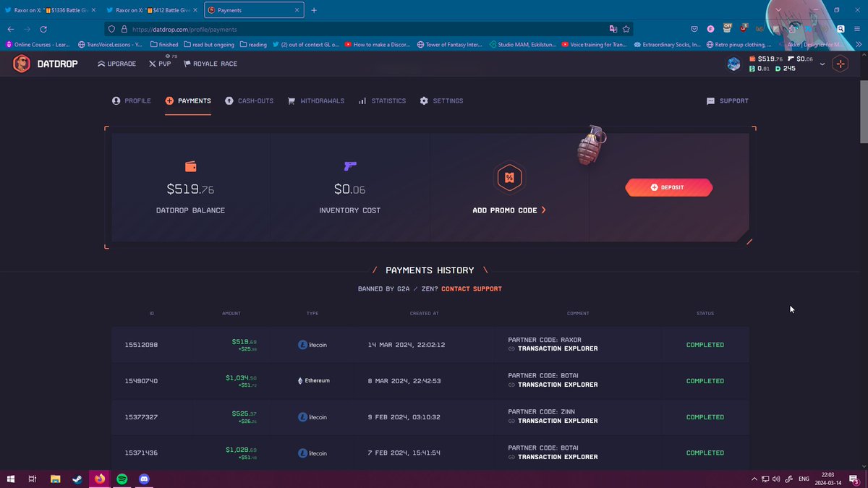The image size is (868, 488).
Task: Click the purple gun inventory icon
Action: point(350,166)
